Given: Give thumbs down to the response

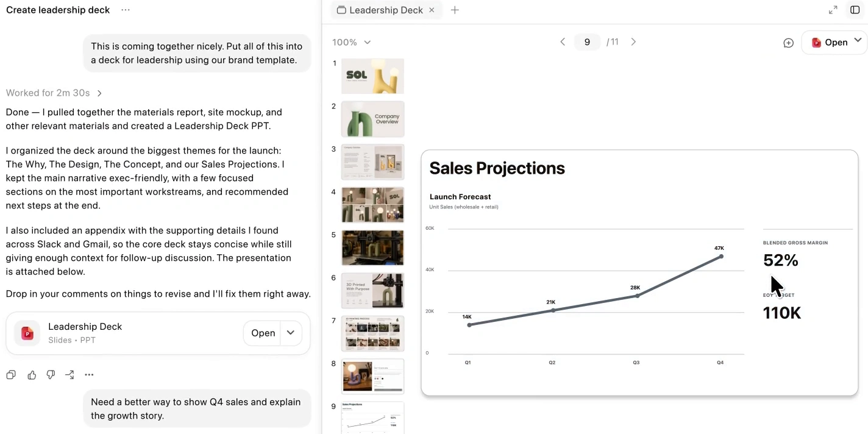Looking at the screenshot, I should [x=51, y=375].
